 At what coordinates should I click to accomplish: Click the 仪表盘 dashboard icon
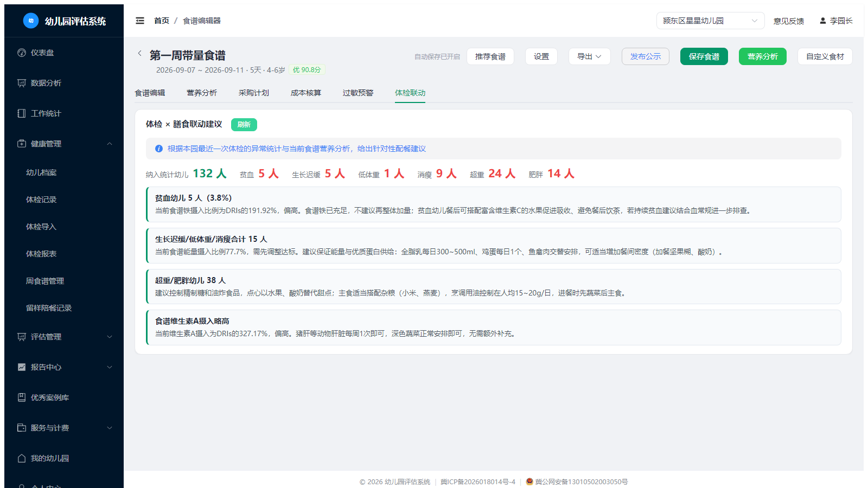tap(22, 53)
